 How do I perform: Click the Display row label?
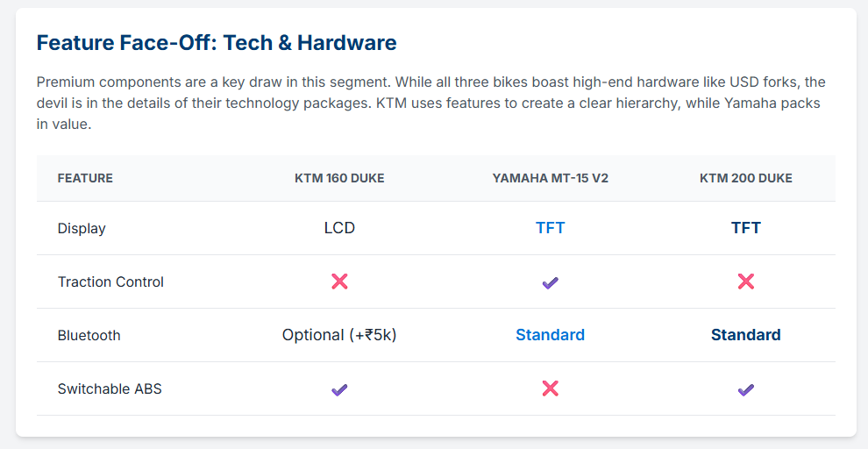tap(82, 228)
